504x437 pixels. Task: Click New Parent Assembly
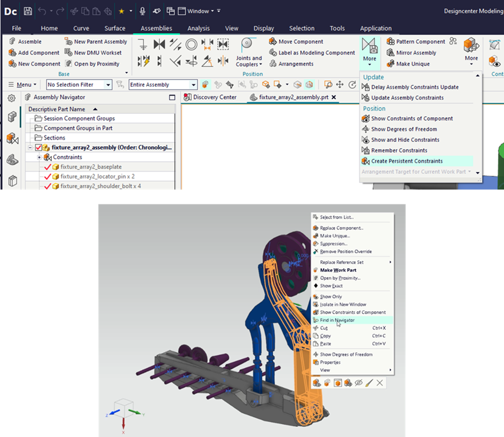[96, 41]
